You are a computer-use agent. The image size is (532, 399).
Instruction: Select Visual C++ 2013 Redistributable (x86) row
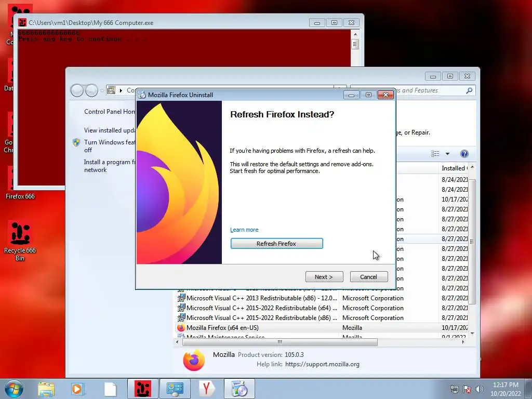point(322,298)
